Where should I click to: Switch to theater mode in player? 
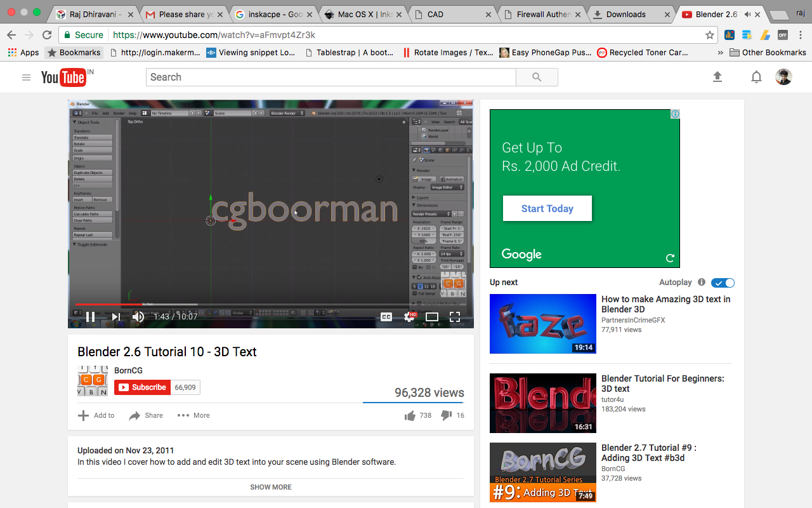(432, 317)
